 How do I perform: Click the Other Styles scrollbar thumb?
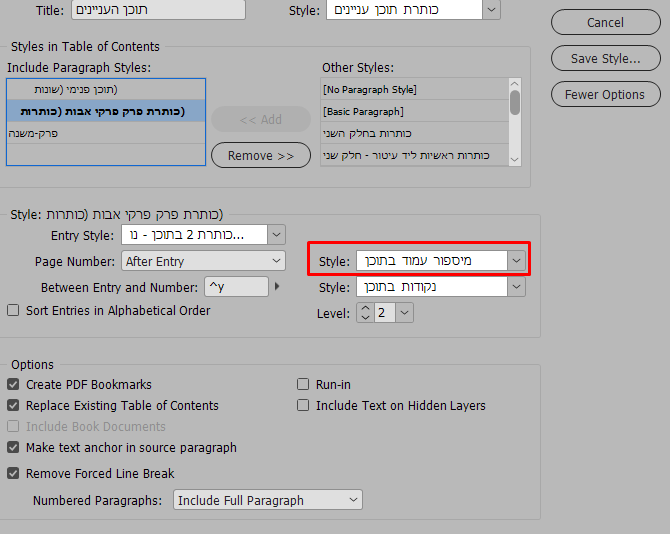coord(515,103)
